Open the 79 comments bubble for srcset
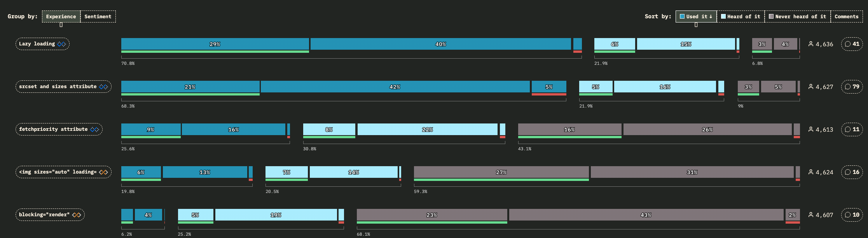This screenshot has width=868, height=238. tap(852, 87)
